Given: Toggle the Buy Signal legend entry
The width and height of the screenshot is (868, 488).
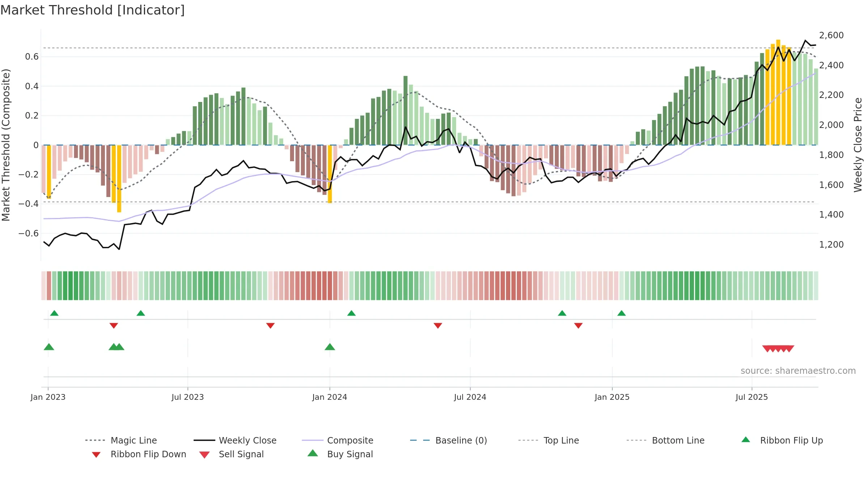Looking at the screenshot, I should [340, 454].
